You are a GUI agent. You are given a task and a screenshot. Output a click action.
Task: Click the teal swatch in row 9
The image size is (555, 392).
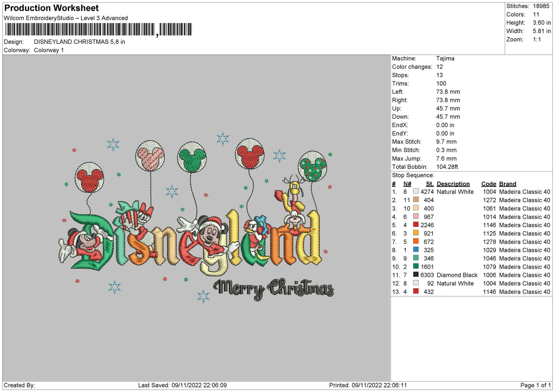click(416, 258)
